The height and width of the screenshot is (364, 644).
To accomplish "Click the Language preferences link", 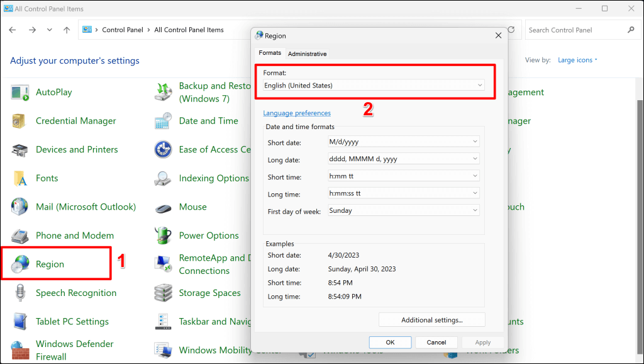I will click(x=297, y=113).
